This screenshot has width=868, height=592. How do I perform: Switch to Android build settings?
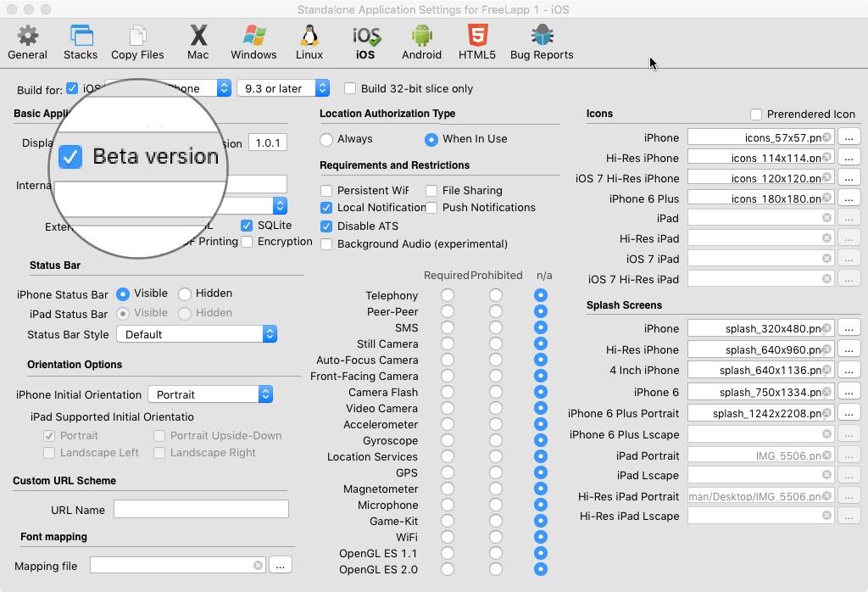pyautogui.click(x=421, y=42)
